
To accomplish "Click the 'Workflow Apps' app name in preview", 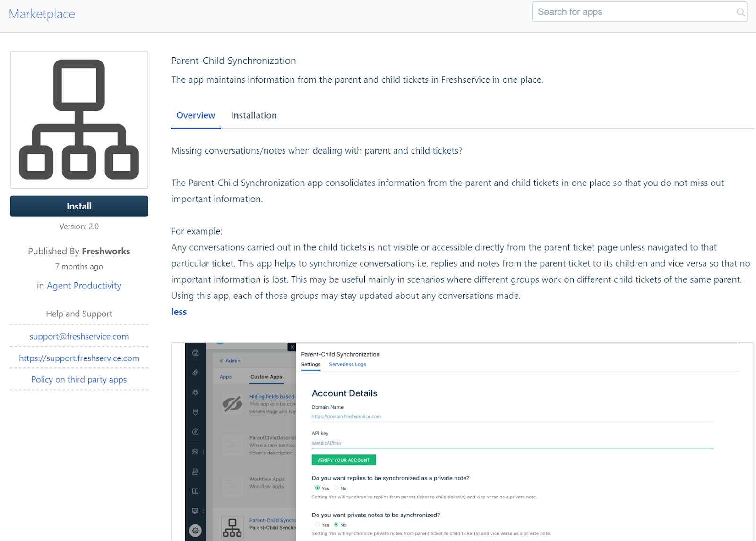I will click(x=267, y=479).
